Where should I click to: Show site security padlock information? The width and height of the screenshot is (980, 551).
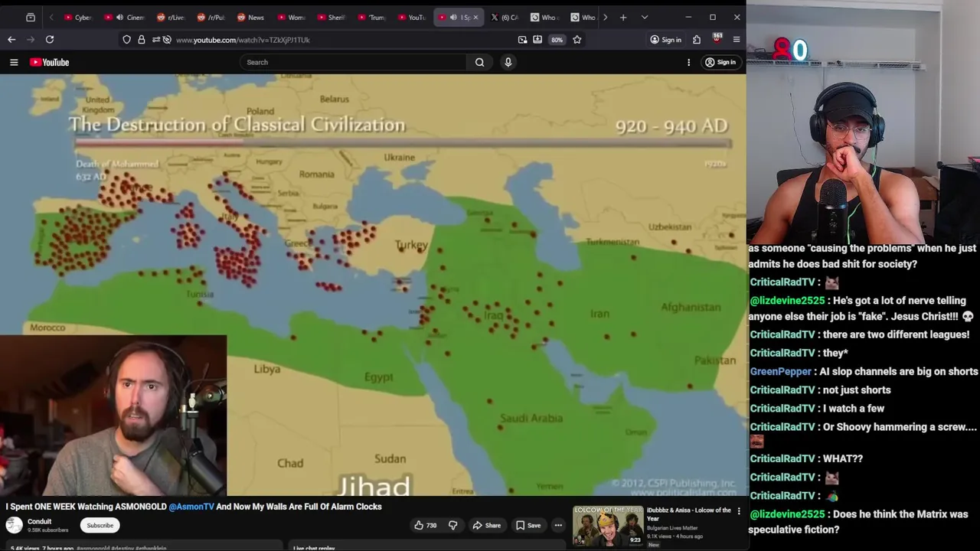(x=142, y=39)
